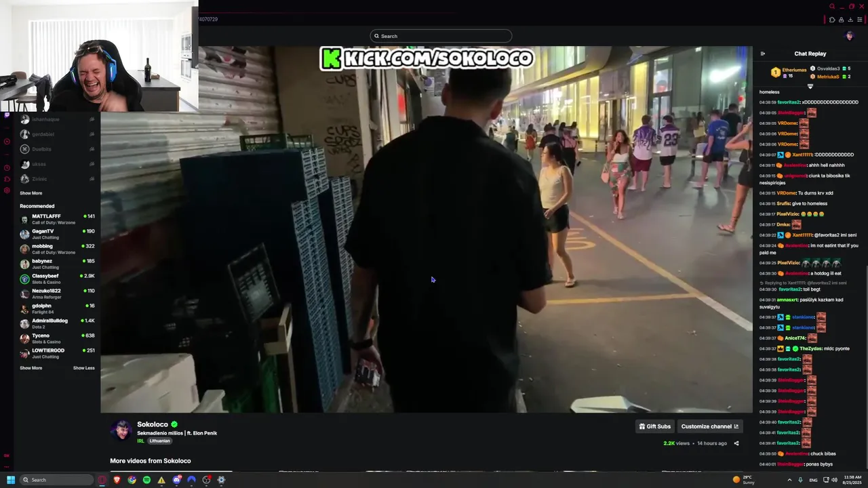Viewport: 868px width, 488px height.
Task: Click the Customize channel button
Action: tap(710, 426)
